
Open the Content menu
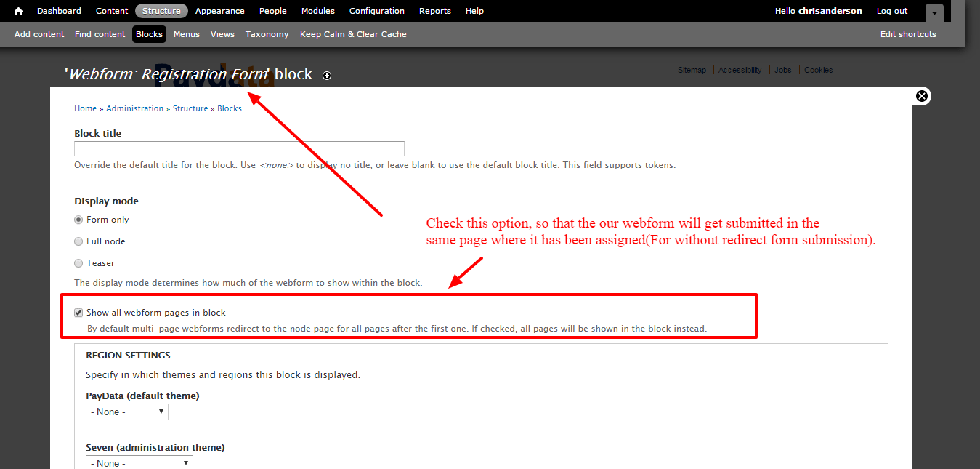[112, 11]
